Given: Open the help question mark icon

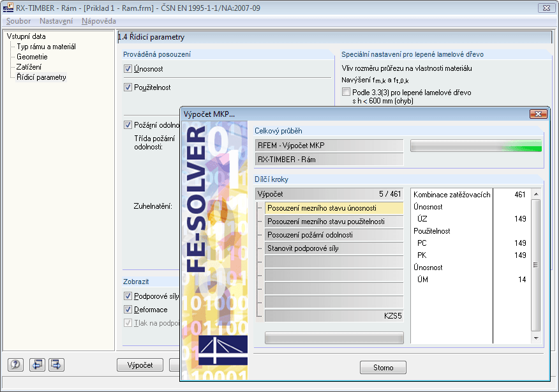Looking at the screenshot, I should tap(16, 365).
